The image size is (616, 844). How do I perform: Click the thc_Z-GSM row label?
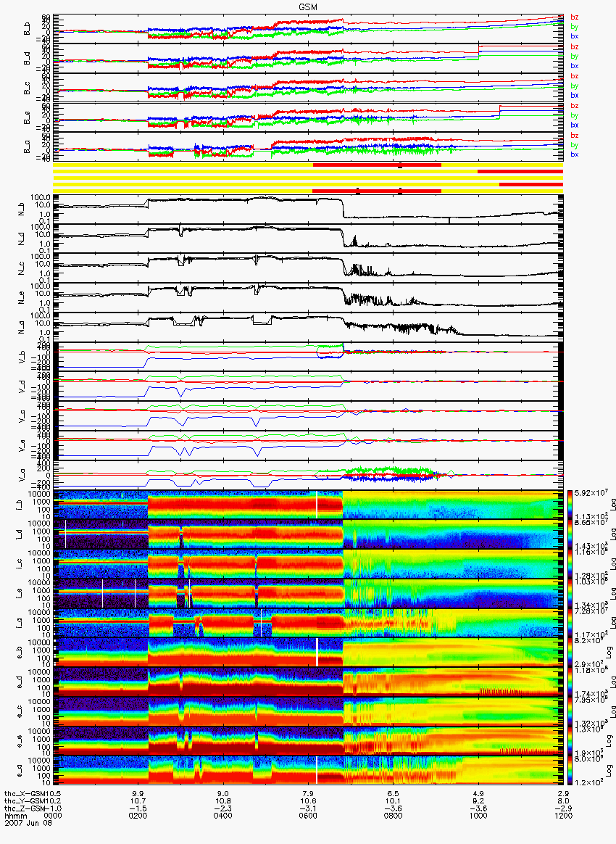tap(26, 808)
